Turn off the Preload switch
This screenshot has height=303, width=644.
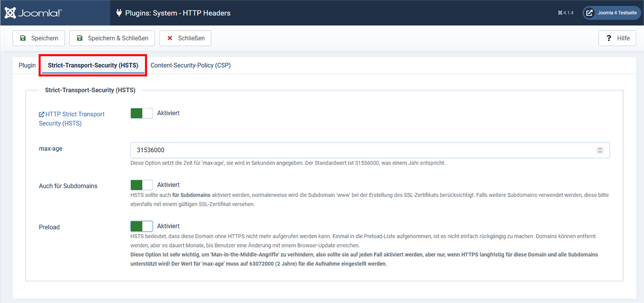coord(141,226)
